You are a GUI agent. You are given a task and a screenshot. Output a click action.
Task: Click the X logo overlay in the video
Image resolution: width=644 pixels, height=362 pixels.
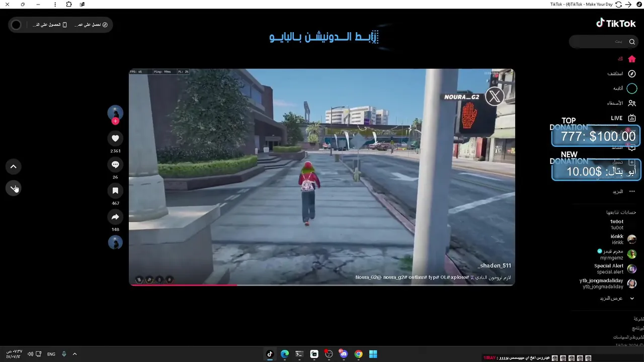[x=495, y=97]
